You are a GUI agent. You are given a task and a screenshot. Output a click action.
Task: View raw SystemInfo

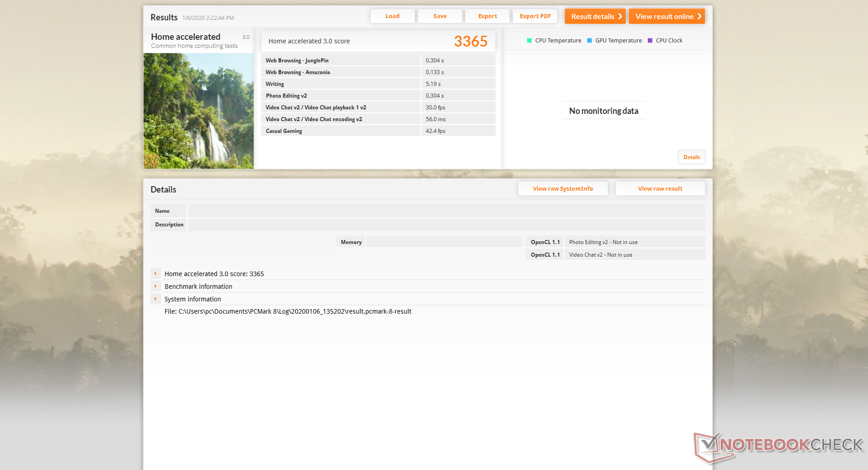click(563, 189)
